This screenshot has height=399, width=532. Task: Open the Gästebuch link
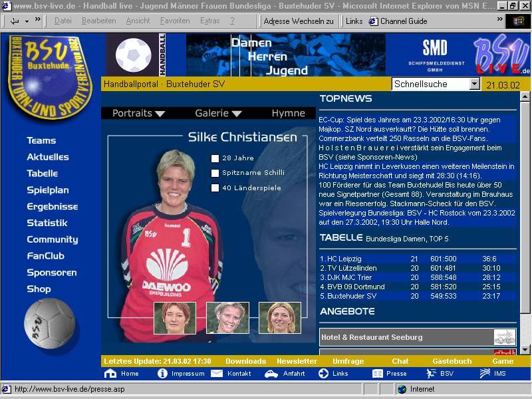point(452,361)
